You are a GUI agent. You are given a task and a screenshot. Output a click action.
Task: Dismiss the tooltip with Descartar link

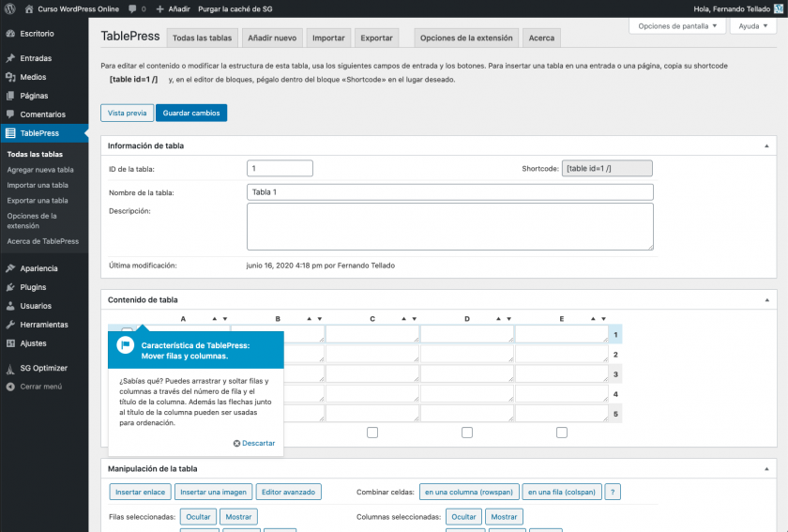pos(254,443)
